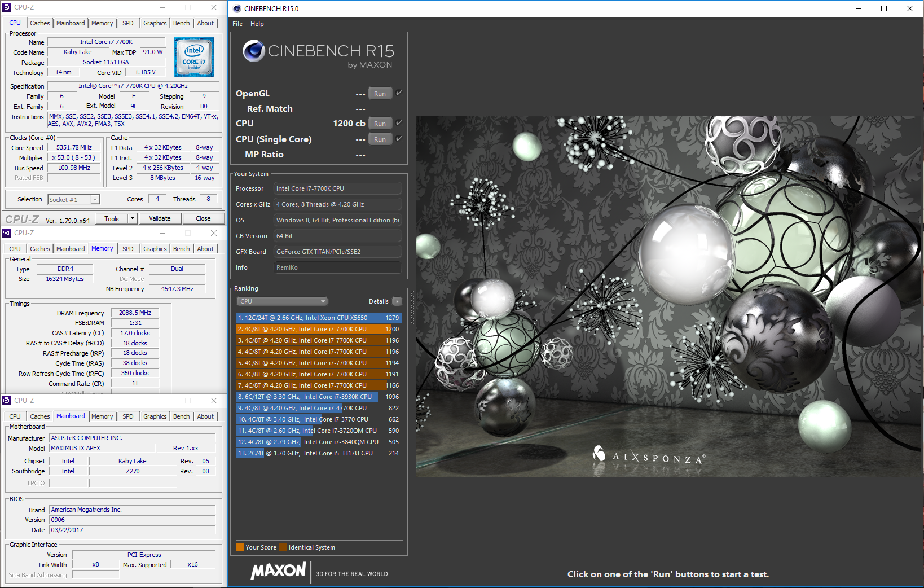Select ranking row 11 i7-3720QM score 590
Viewport: 924px width, 588px height.
318,431
